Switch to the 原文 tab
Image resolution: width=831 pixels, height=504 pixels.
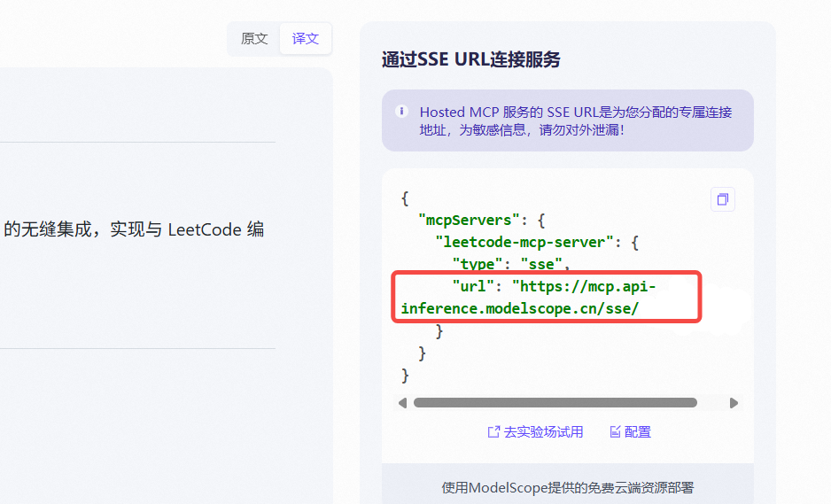click(x=254, y=39)
